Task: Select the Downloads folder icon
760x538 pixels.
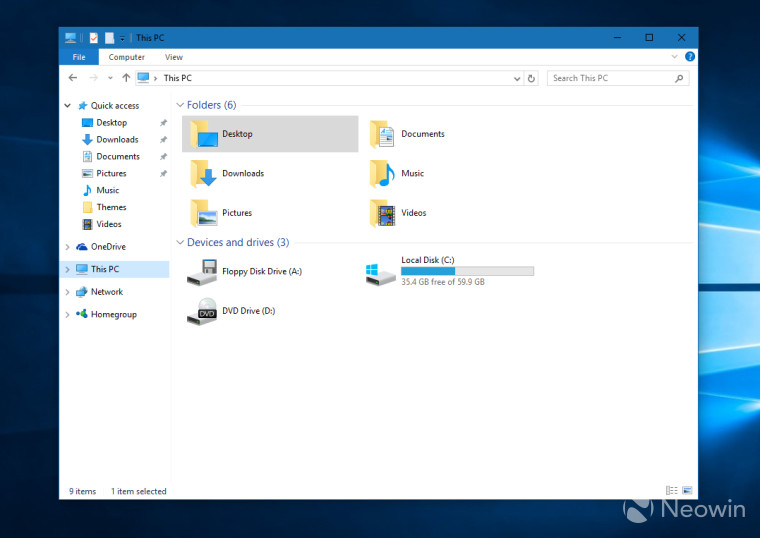Action: pyautogui.click(x=204, y=174)
